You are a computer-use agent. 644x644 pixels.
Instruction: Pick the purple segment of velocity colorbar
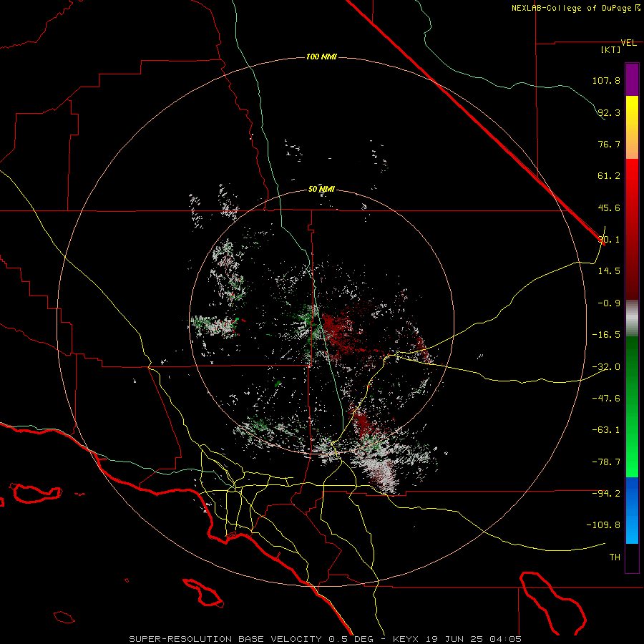point(632,80)
